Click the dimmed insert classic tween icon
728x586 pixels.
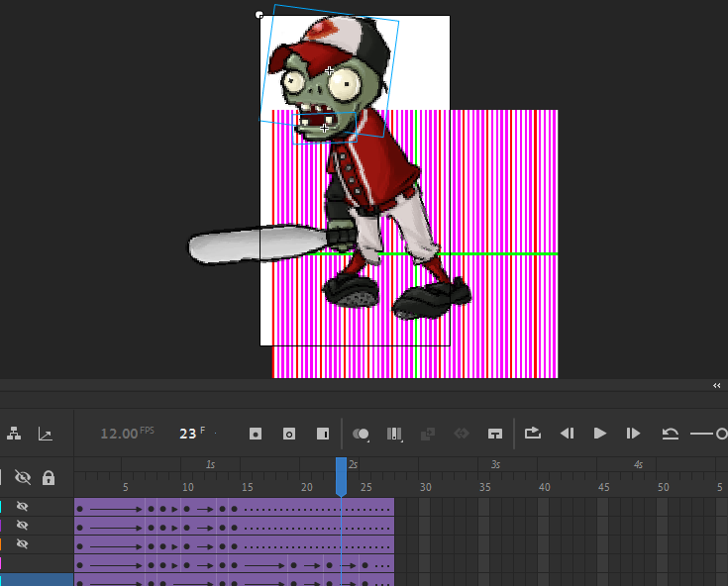point(462,434)
